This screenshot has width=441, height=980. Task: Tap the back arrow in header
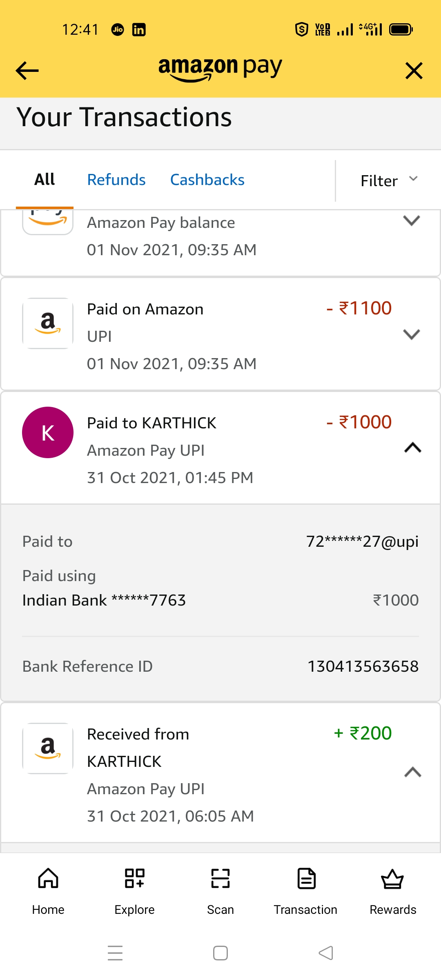click(x=27, y=71)
